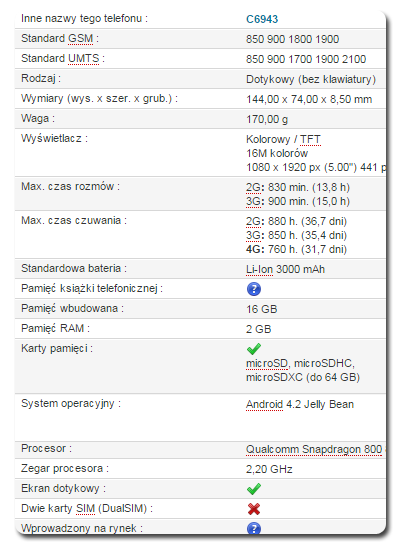Click the Android operating system link
Viewport: 400px width, 550px height.
point(264,404)
